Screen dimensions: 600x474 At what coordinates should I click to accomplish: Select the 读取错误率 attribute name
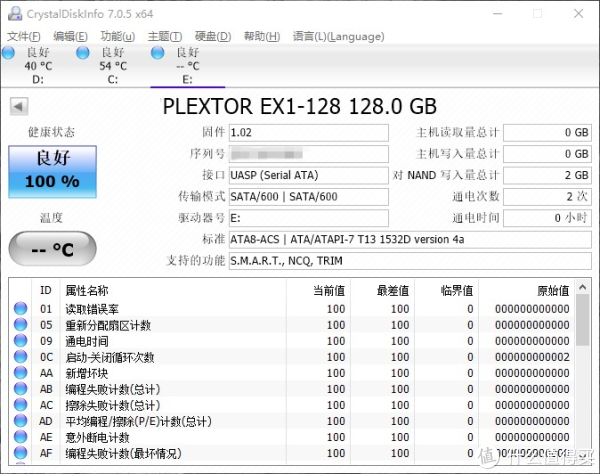[x=92, y=309]
